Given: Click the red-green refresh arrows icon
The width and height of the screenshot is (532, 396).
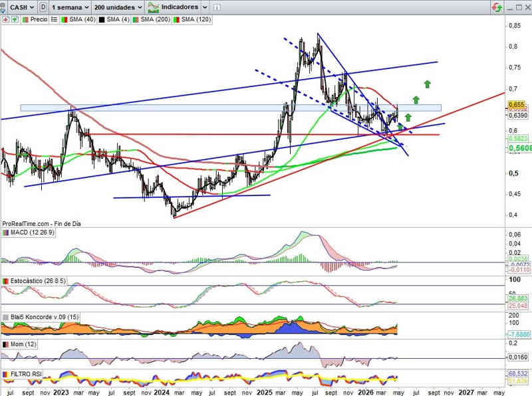Looking at the screenshot, I should [x=497, y=7].
